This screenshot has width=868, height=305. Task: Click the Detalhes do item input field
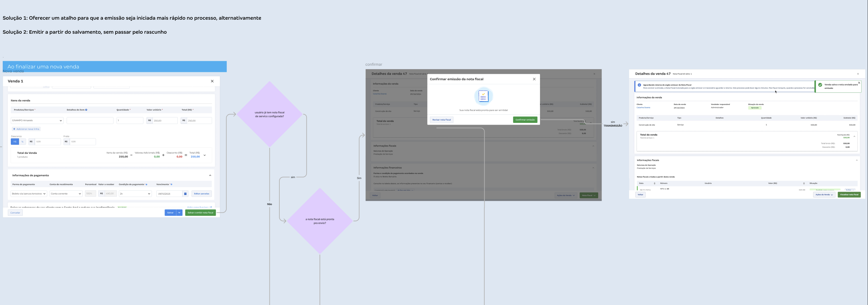90,121
